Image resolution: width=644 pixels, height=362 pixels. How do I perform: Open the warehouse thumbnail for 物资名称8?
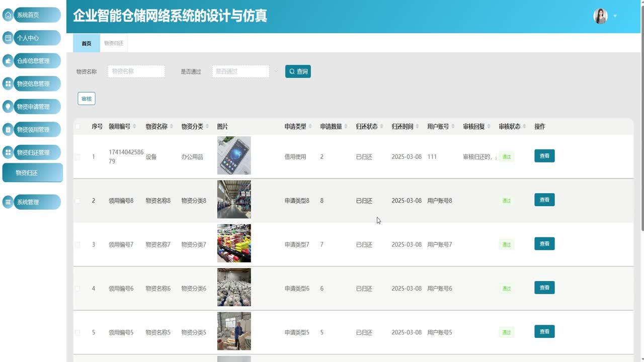[x=234, y=200]
